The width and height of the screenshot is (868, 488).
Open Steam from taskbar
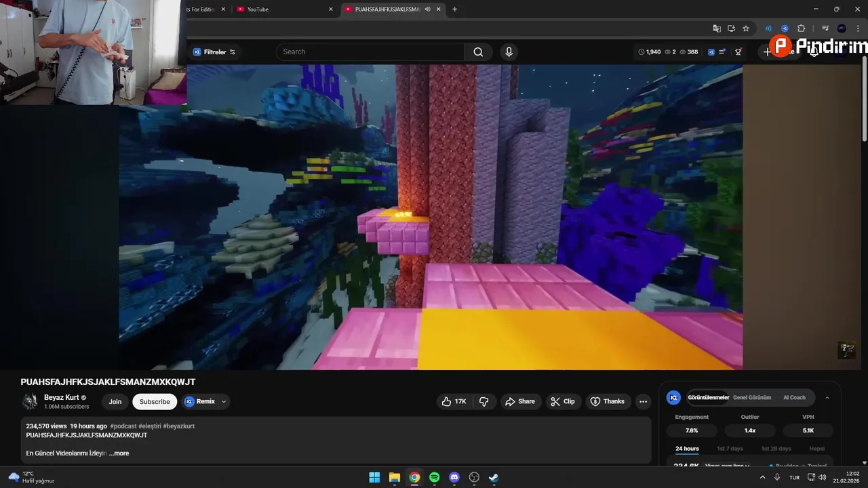[494, 477]
